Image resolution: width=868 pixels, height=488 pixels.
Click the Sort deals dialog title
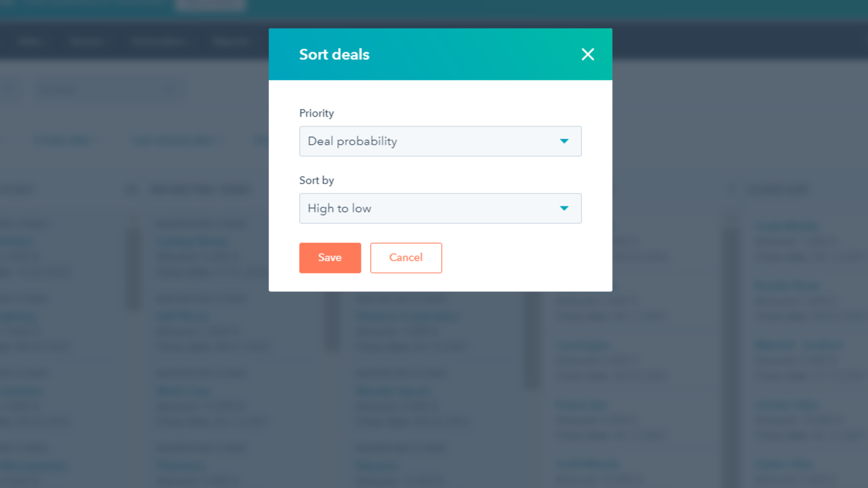point(334,54)
